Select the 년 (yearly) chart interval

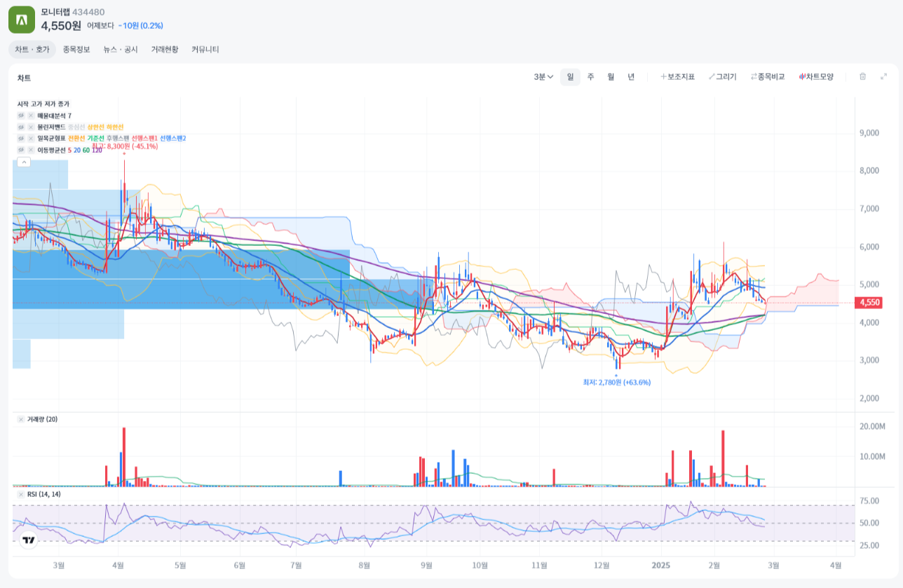(631, 77)
